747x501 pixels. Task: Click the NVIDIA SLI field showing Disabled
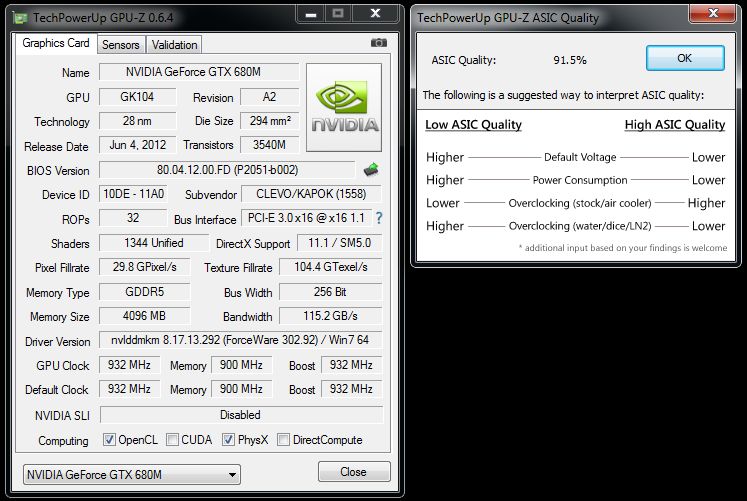(242, 415)
